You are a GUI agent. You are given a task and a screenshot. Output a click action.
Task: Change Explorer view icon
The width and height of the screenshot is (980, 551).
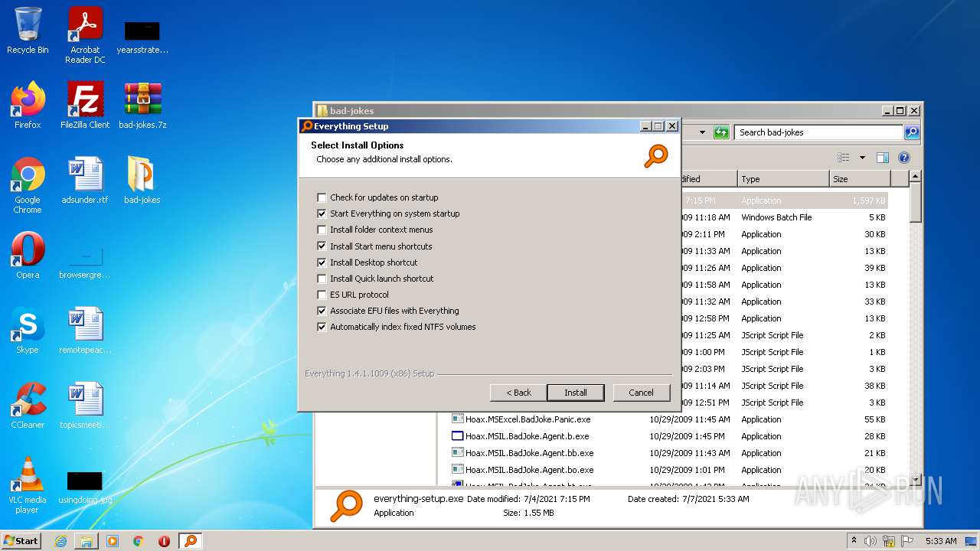click(x=844, y=158)
